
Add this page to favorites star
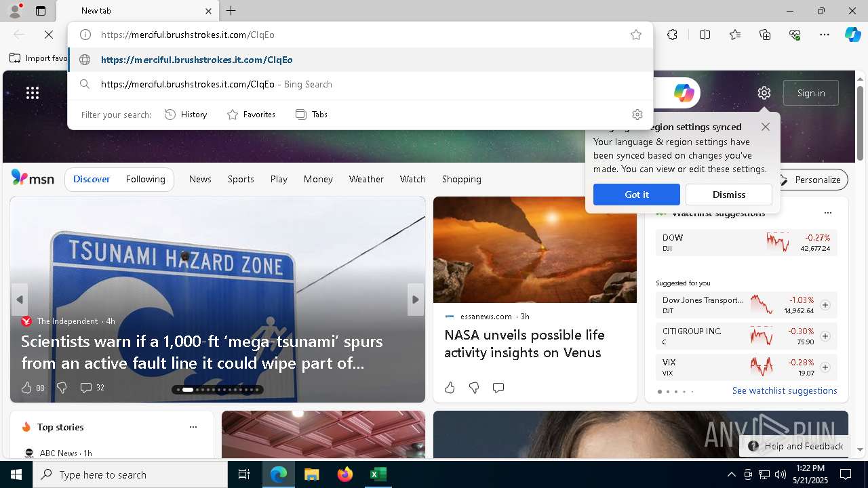(636, 35)
